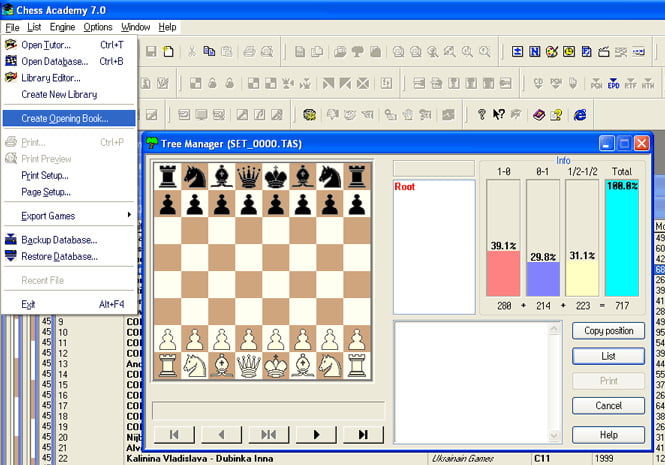Viewport: 665px width, 465px height.
Task: Open the Engine menu
Action: point(62,27)
